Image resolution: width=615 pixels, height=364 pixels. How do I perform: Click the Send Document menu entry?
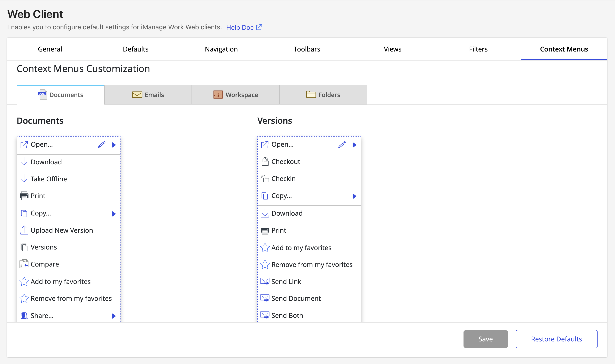tap(309, 298)
